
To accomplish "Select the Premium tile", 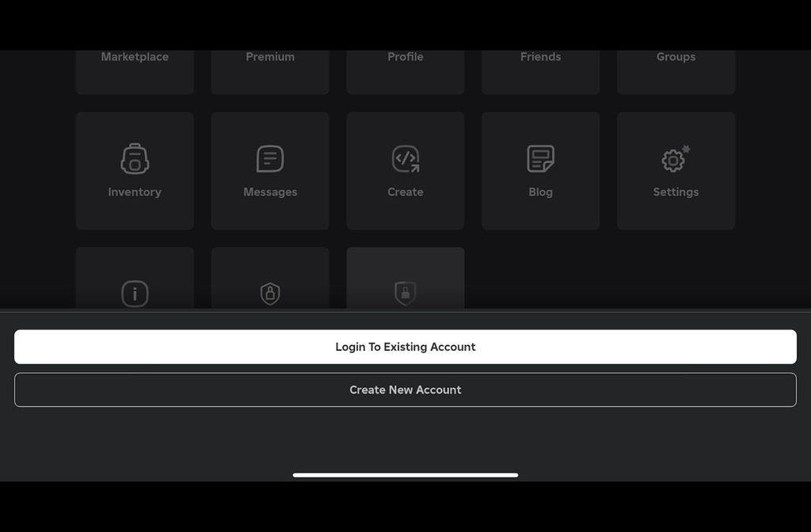I will [270, 67].
